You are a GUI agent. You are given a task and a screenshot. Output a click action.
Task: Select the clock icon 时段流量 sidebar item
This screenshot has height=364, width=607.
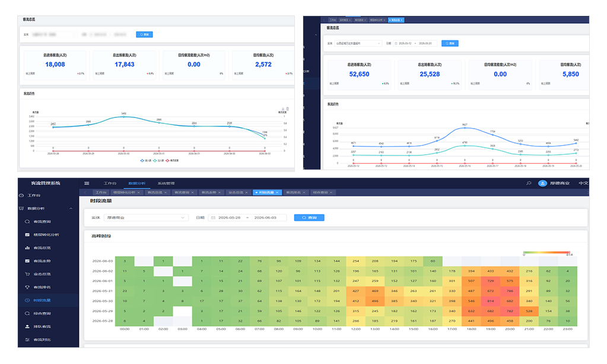coord(38,301)
